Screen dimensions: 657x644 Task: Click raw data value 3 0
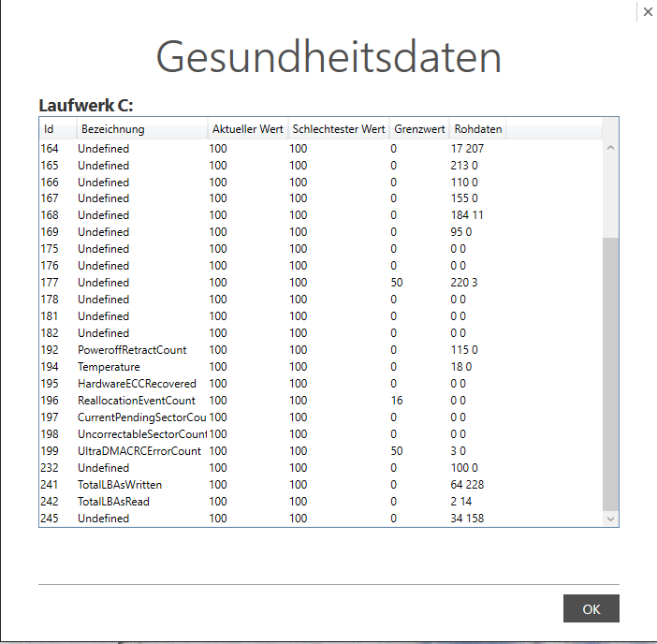pos(458,451)
